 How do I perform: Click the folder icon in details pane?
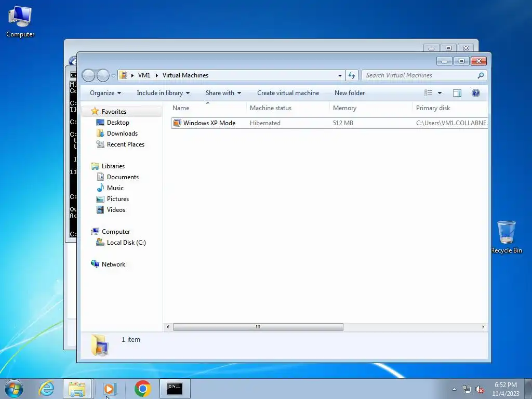(100, 345)
